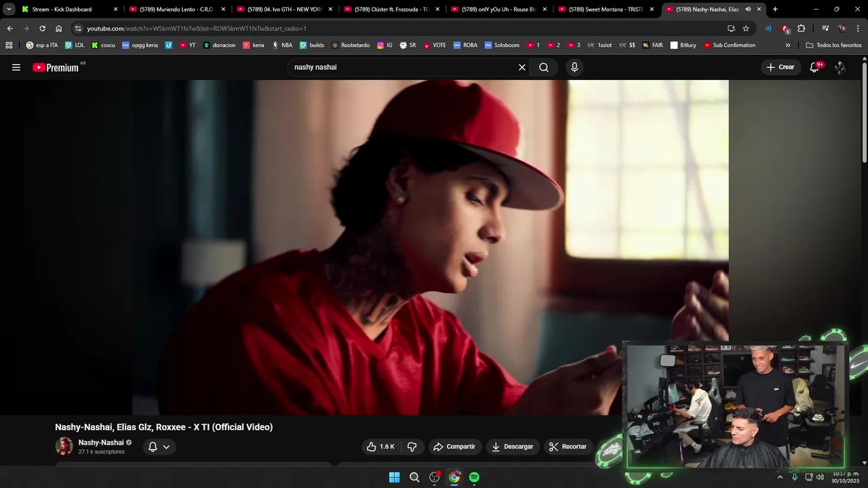Open Spotify from the taskbar

tap(474, 477)
